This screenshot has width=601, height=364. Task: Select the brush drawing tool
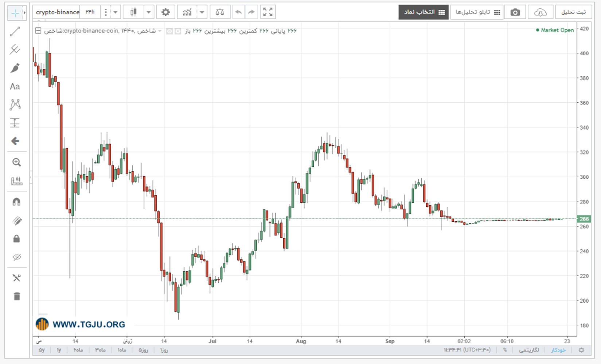(x=15, y=68)
